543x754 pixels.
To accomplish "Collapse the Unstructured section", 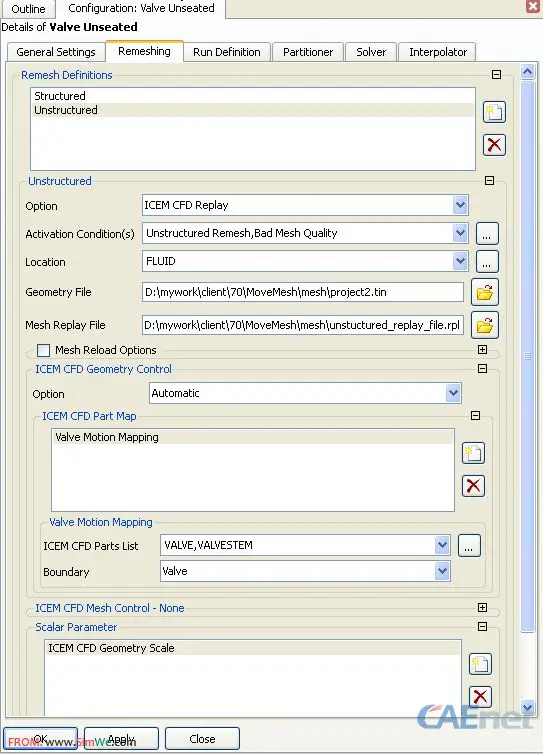I will [x=489, y=181].
